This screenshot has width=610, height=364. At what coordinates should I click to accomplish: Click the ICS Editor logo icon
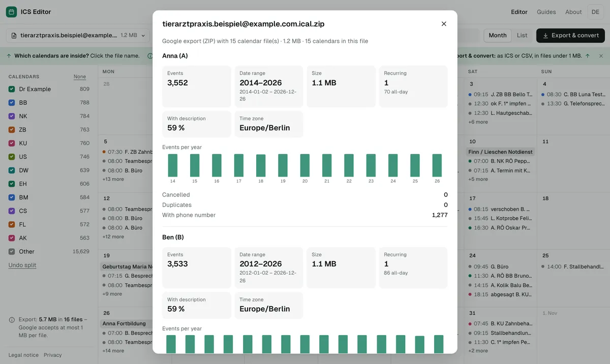11,12
